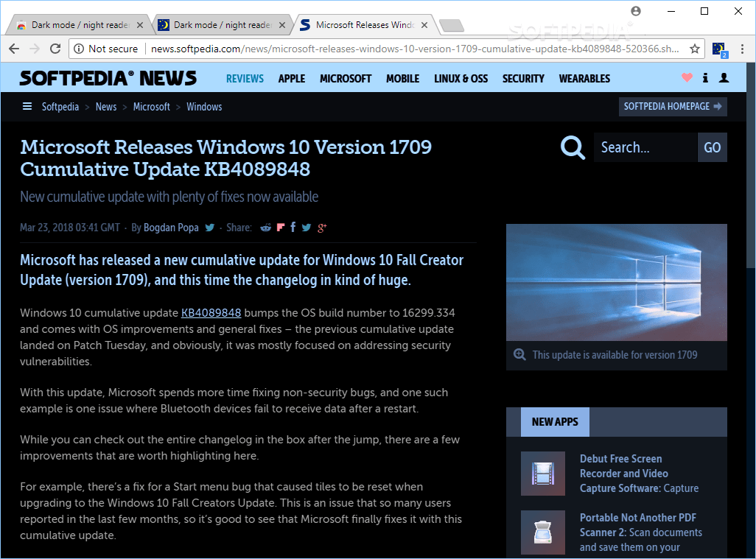Open the APPLE news section
This screenshot has width=756, height=559.
coord(292,79)
